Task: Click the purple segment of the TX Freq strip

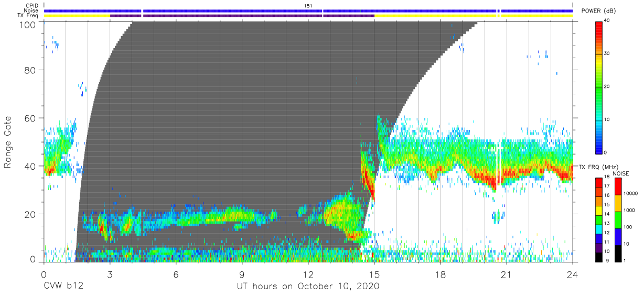Action: point(242,16)
